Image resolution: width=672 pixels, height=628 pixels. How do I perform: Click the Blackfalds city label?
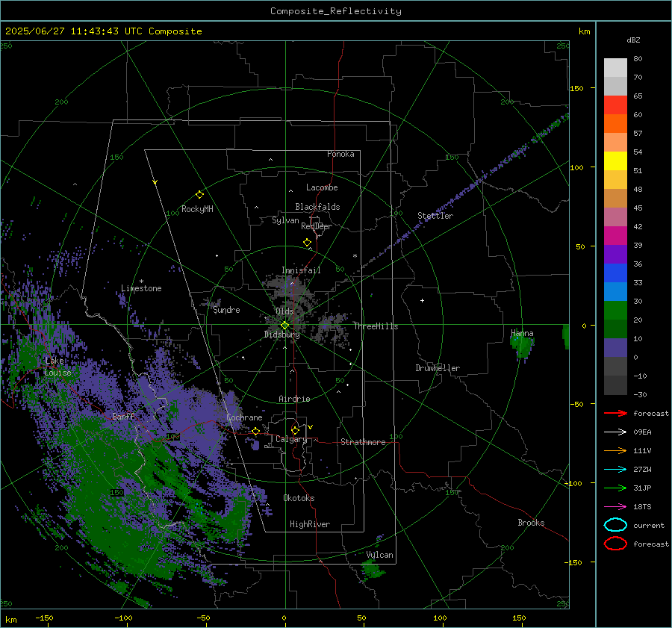[317, 207]
